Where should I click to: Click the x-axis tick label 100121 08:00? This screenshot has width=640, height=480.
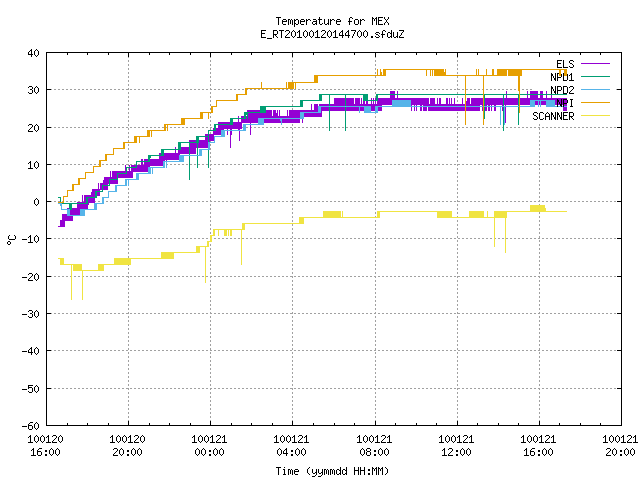click(x=374, y=446)
